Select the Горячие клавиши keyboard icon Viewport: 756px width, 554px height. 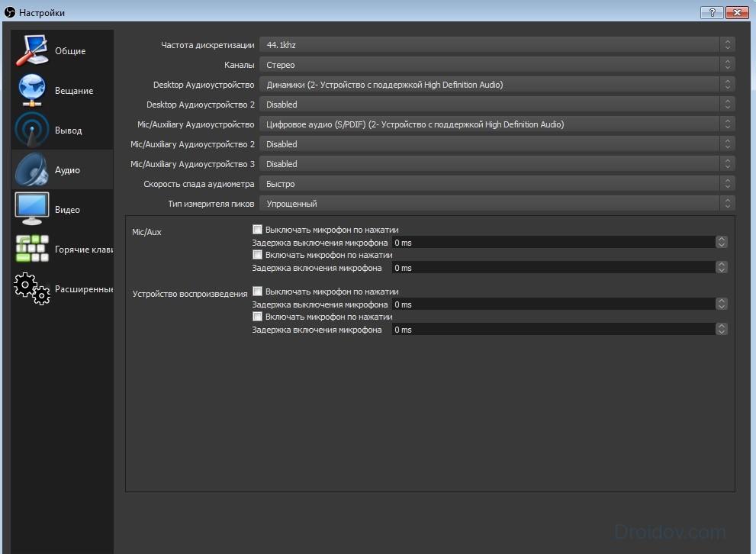(32, 249)
